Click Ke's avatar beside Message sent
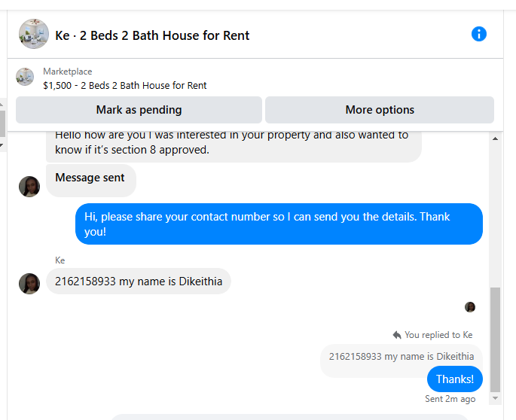Viewport: 516px width, 420px height. click(x=29, y=187)
